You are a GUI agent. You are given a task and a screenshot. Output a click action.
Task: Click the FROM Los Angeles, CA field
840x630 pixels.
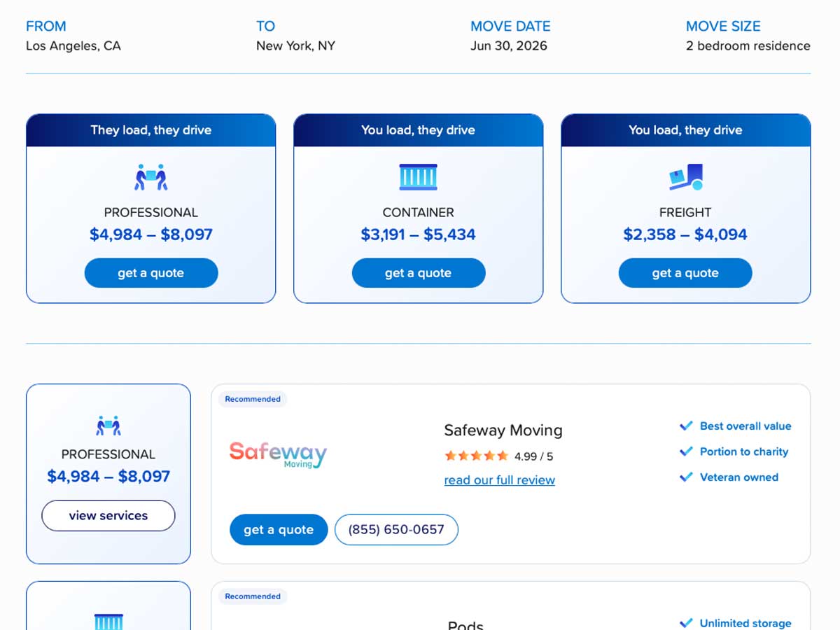coord(73,36)
